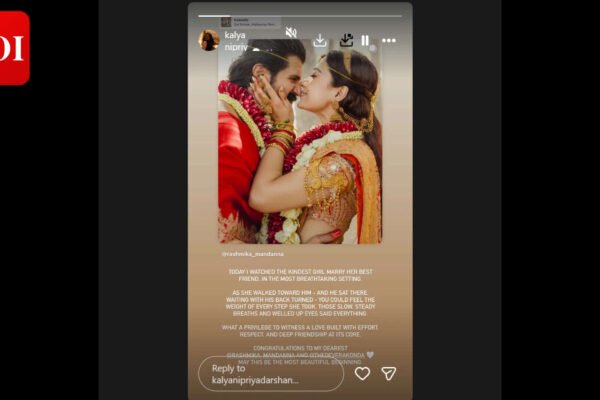600x400 pixels.
Task: Click the congratulations caption text block
Action: pos(300,355)
